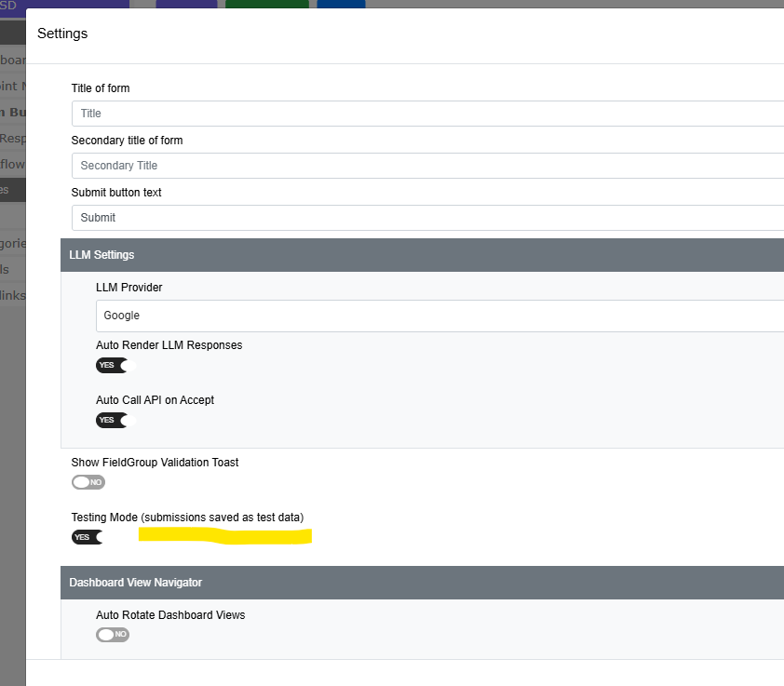Click the 'Title of form' label
Image resolution: width=784 pixels, height=686 pixels.
tap(101, 88)
